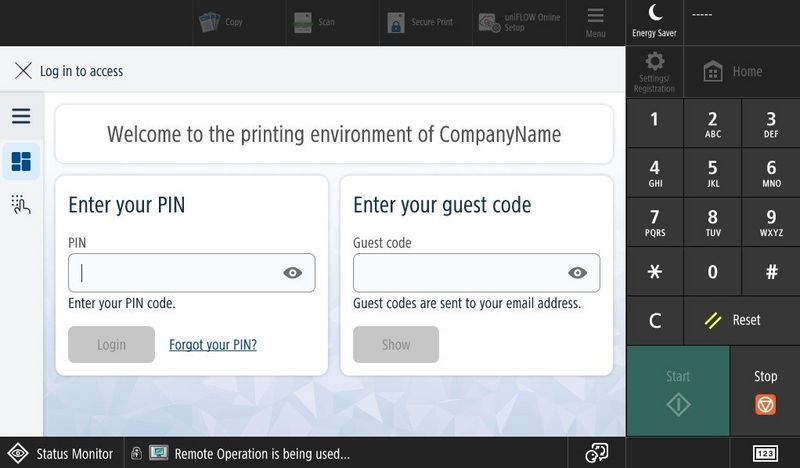
Task: Select the touch keypad sidebar icon
Action: (21, 204)
